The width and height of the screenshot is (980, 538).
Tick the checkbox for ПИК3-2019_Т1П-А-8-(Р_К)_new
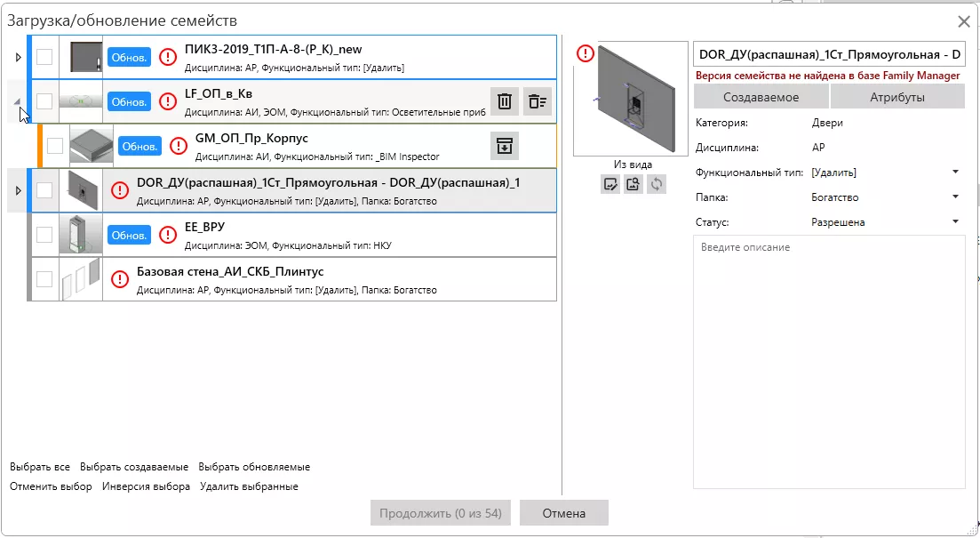[x=44, y=57]
